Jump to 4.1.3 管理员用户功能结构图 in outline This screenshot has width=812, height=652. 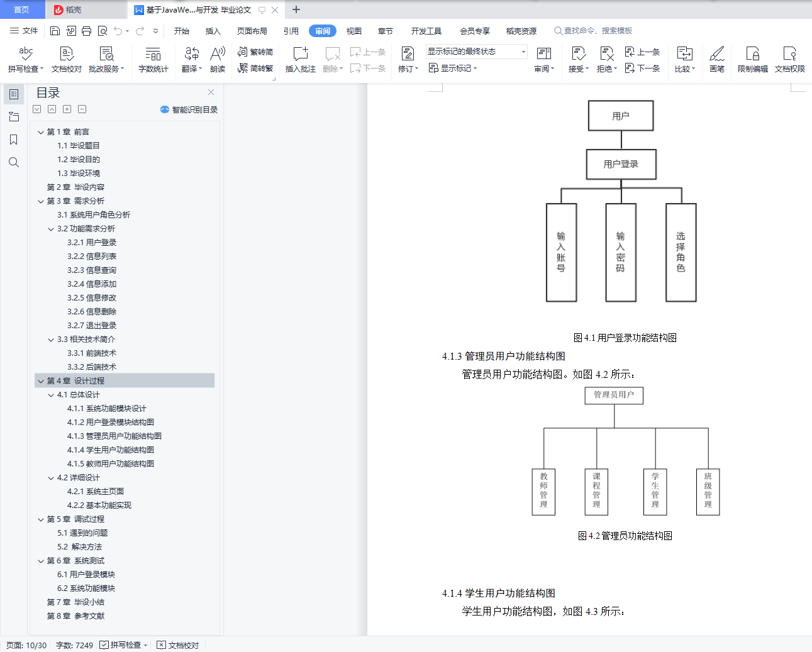(114, 436)
